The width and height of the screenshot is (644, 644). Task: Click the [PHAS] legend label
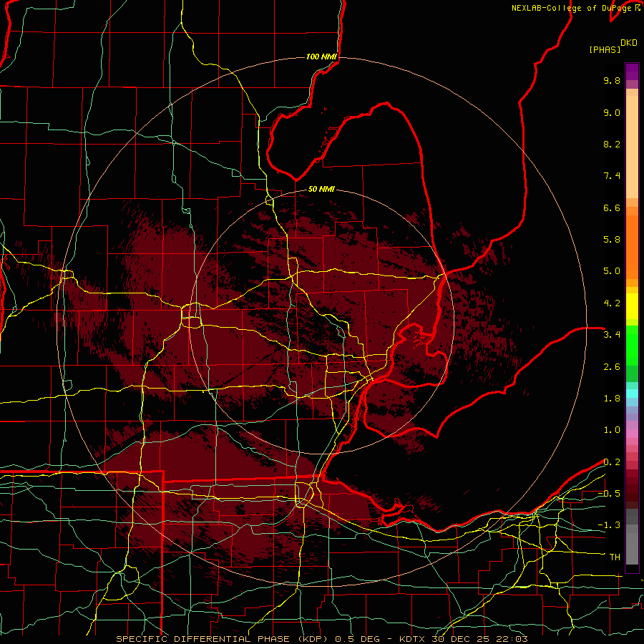pyautogui.click(x=605, y=49)
